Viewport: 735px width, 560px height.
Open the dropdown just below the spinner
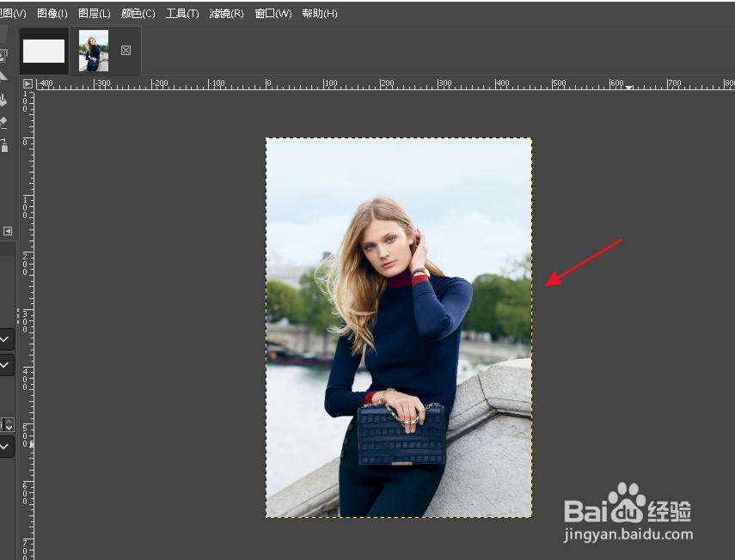pos(6,447)
